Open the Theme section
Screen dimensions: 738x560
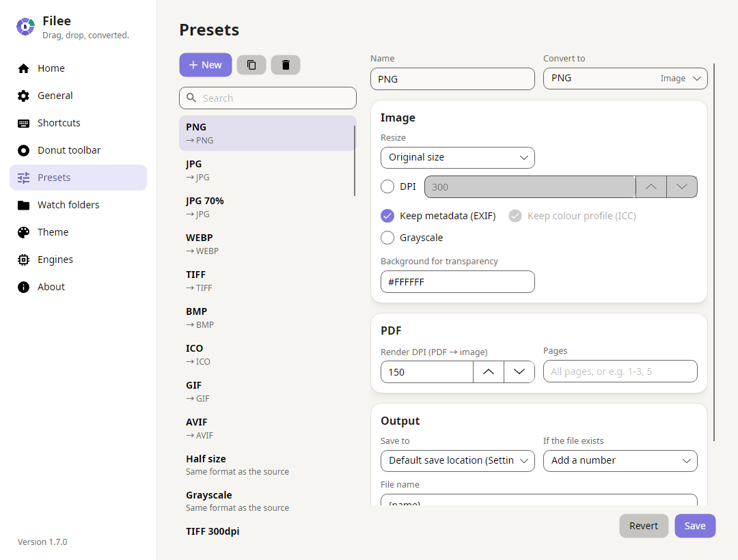[78, 232]
